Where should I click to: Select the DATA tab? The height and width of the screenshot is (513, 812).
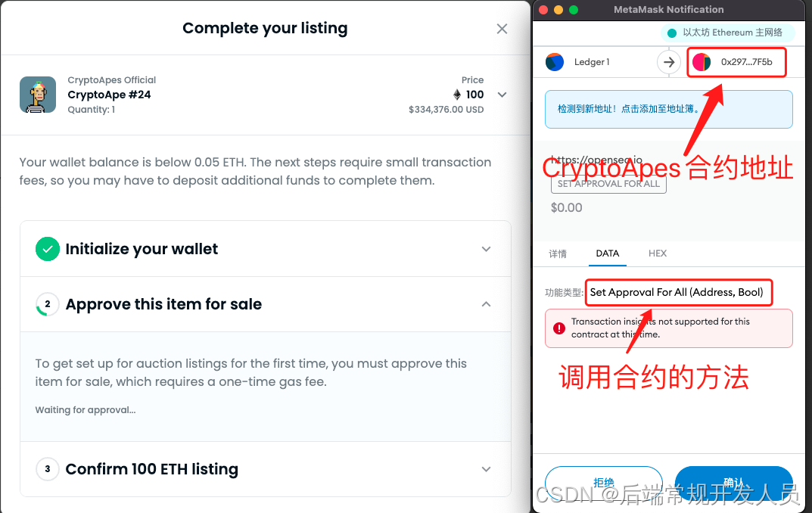(x=608, y=253)
